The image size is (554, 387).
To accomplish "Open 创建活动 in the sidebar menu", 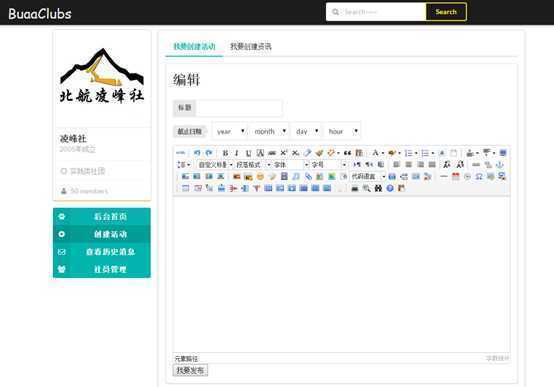I will point(102,234).
